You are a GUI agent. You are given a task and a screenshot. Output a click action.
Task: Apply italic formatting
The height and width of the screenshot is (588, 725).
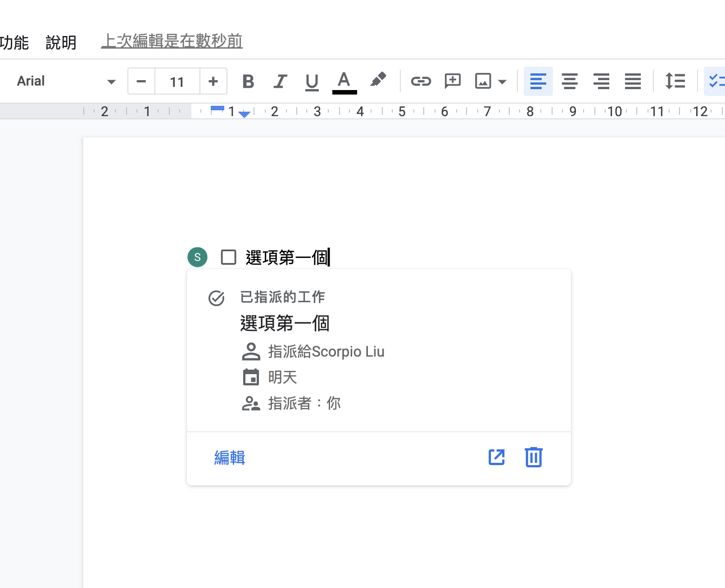(x=280, y=81)
